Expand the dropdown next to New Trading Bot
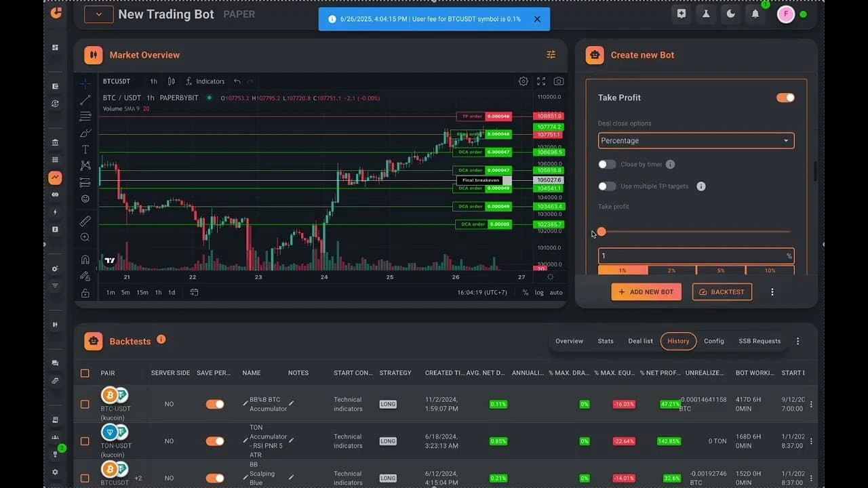The width and height of the screenshot is (868, 488). click(99, 14)
